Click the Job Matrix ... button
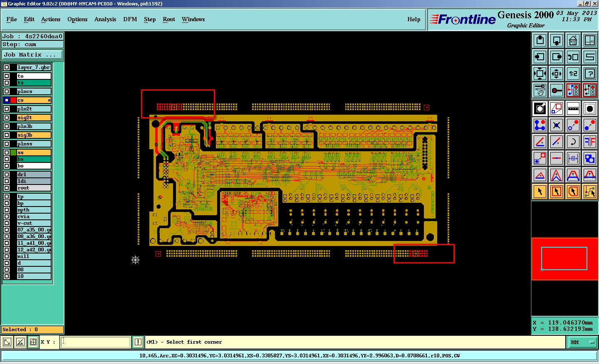The height and width of the screenshot is (364, 599). [32, 54]
